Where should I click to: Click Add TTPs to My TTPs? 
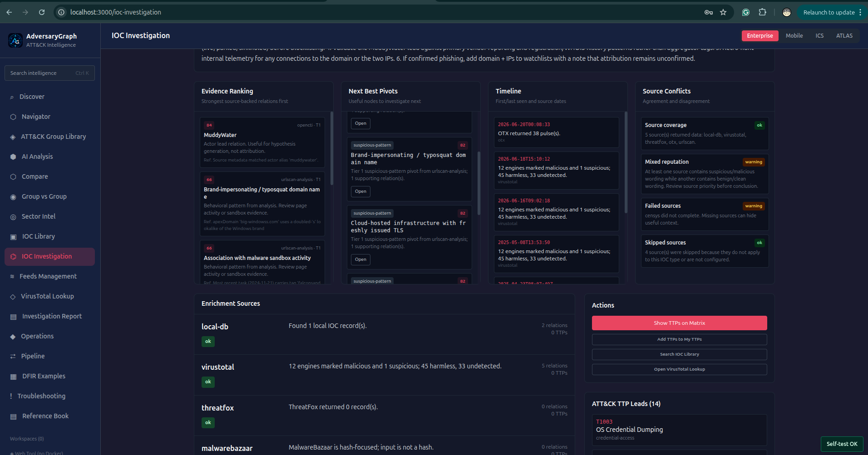679,339
